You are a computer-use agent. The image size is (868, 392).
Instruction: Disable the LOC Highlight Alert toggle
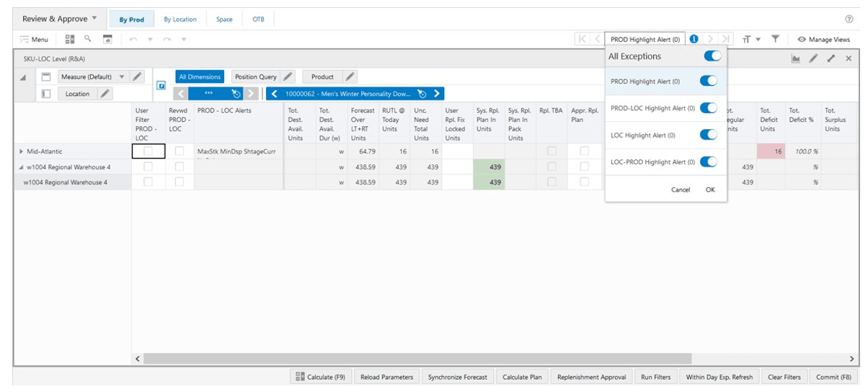click(x=709, y=135)
